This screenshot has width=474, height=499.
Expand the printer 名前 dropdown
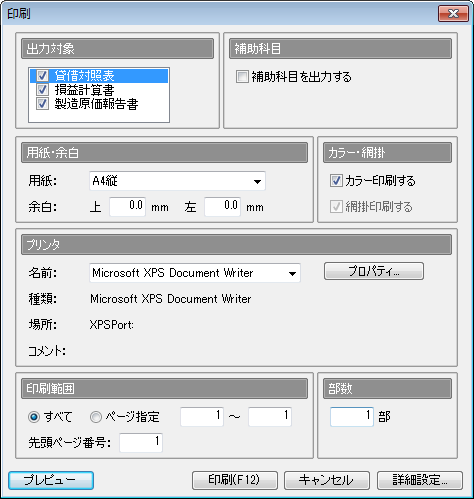coord(195,273)
